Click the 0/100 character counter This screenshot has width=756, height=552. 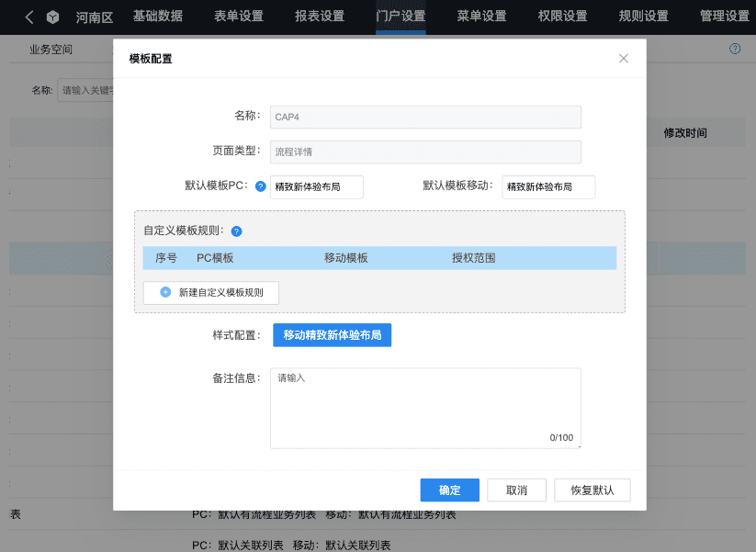561,437
